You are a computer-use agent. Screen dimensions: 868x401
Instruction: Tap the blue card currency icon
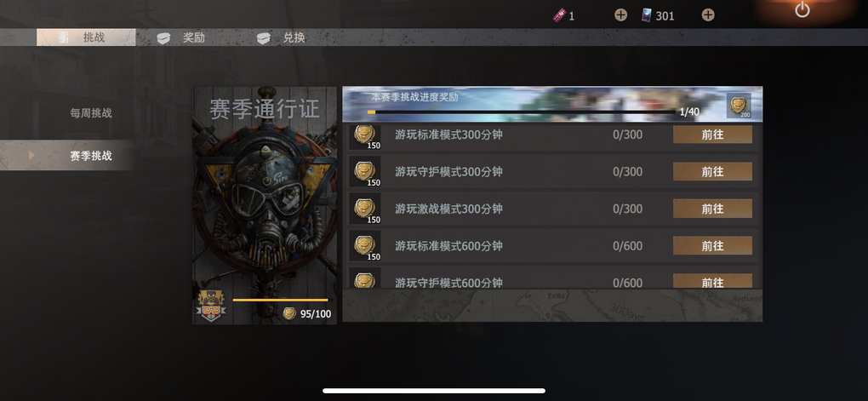[x=647, y=15]
